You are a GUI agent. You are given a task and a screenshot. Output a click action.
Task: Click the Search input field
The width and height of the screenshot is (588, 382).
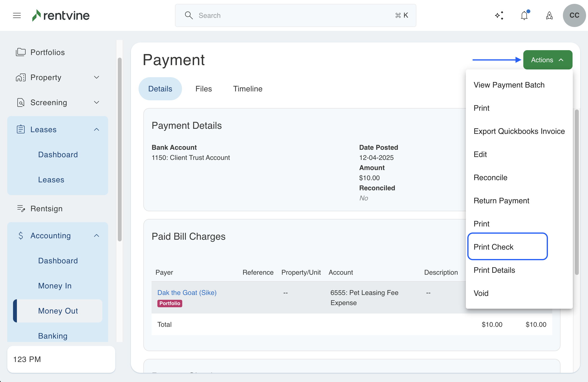tap(295, 15)
